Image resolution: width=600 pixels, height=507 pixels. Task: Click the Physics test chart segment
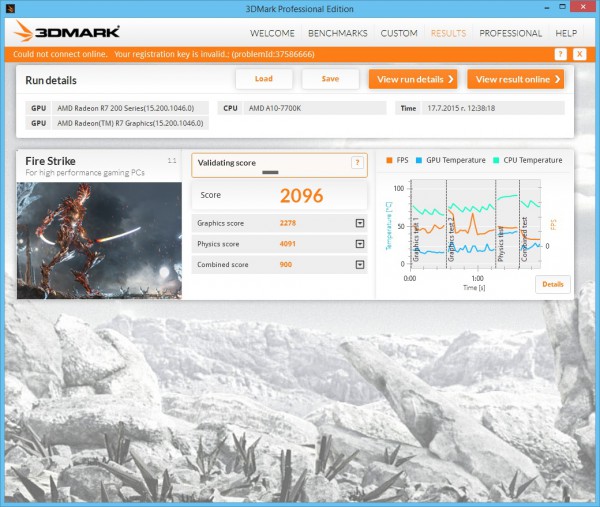pos(507,224)
